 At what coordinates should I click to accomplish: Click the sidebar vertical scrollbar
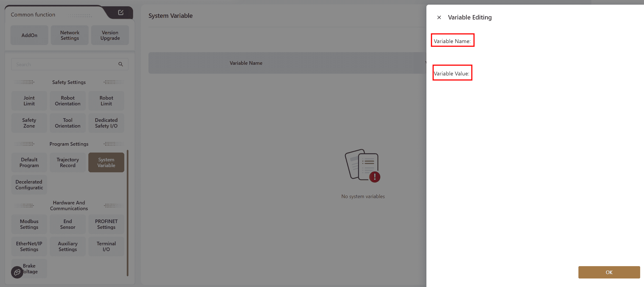click(128, 213)
